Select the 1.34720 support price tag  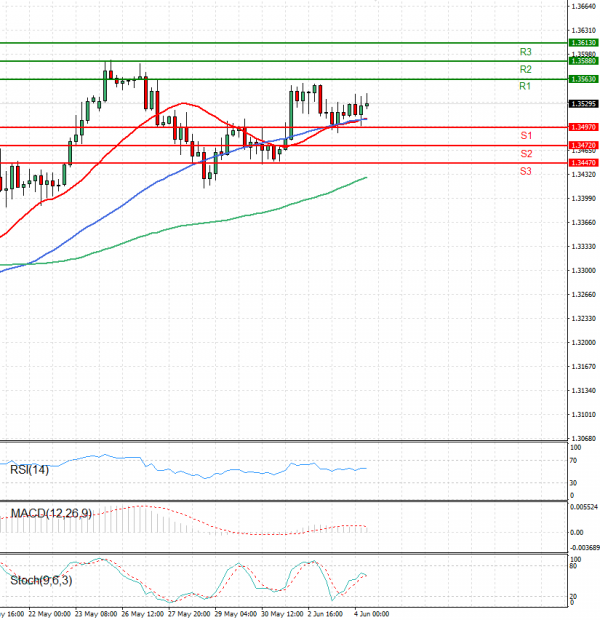coord(583,145)
